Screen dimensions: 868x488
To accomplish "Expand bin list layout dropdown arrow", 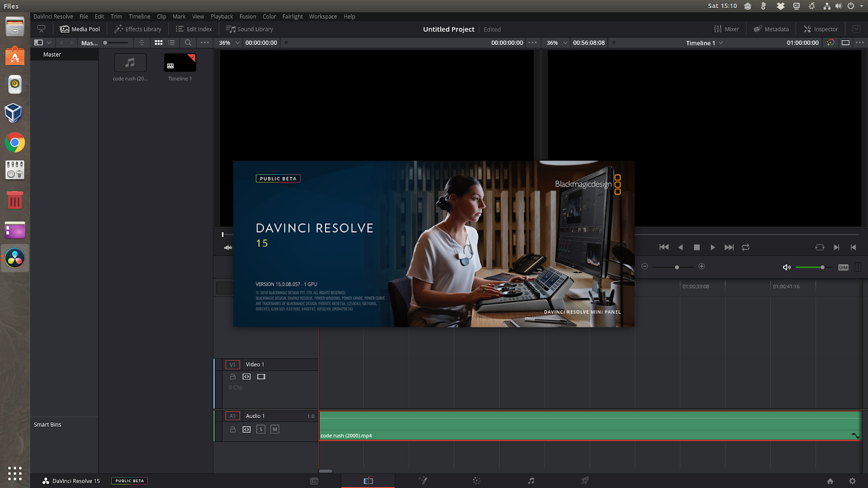I will (49, 43).
